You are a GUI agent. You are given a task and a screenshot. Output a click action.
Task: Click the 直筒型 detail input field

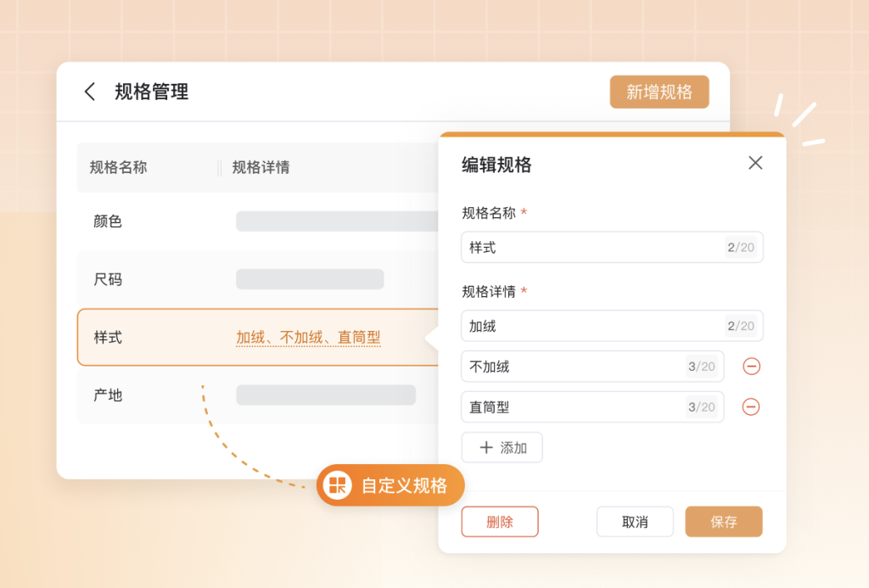coord(592,406)
